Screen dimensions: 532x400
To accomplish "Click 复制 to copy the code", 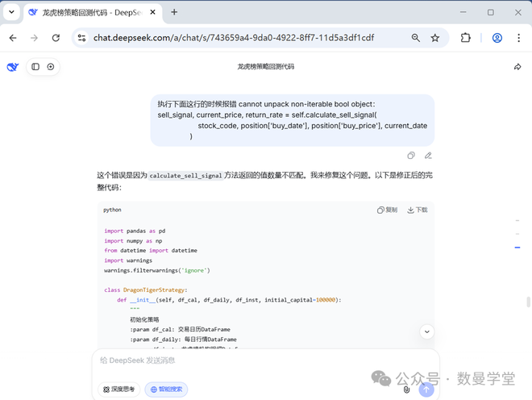I will point(387,210).
